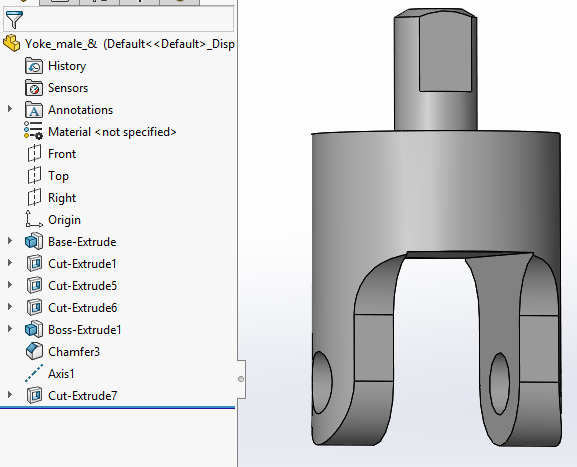Click the right yoke arm pin hole
Viewport: 577px width, 467px height.
tap(499, 384)
